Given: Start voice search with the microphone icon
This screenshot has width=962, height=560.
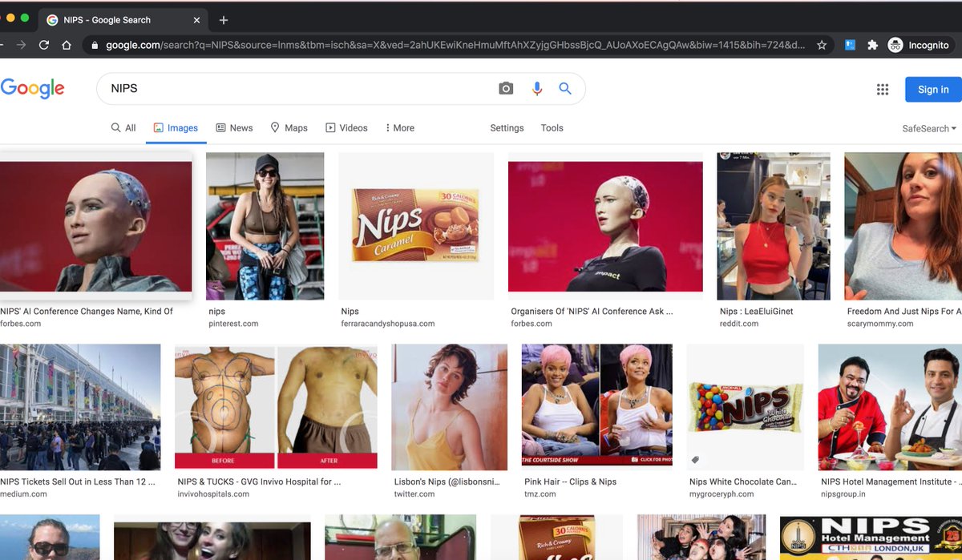Looking at the screenshot, I should (537, 89).
